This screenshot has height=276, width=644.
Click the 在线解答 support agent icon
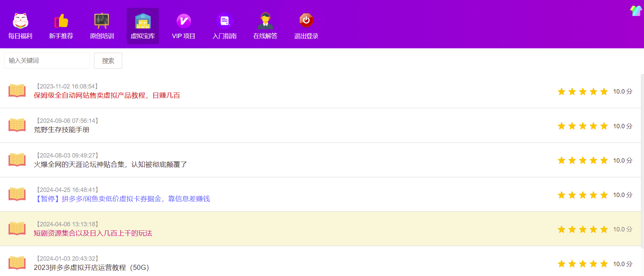click(265, 21)
